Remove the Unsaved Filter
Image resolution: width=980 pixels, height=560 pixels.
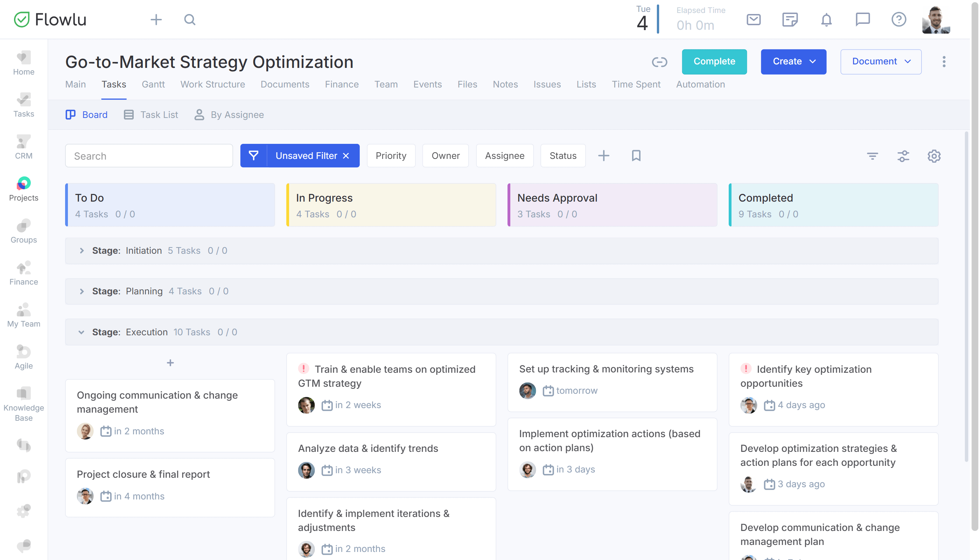tap(346, 156)
